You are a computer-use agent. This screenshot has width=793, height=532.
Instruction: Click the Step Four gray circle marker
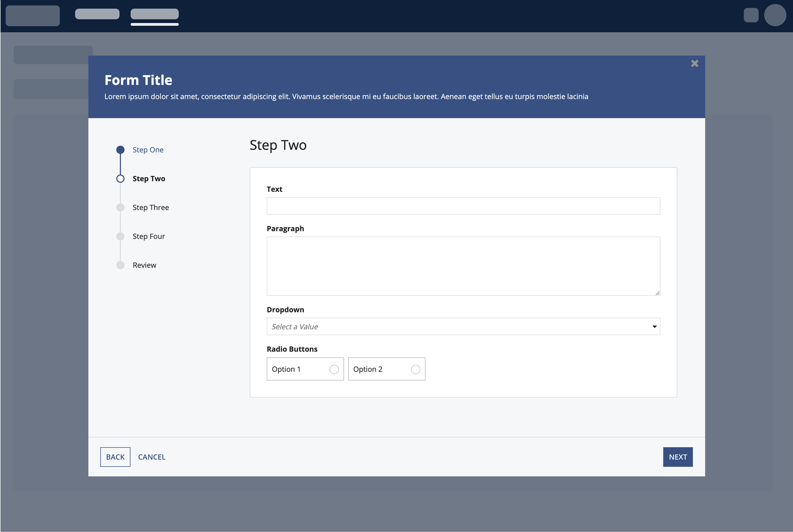(120, 236)
